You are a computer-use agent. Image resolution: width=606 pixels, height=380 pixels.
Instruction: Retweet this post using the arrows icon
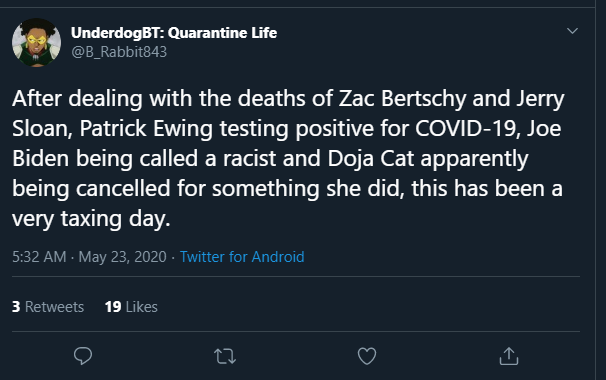(225, 356)
